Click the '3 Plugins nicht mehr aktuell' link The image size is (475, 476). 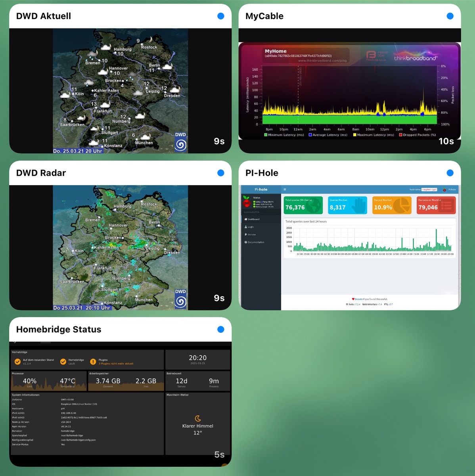pos(116,364)
